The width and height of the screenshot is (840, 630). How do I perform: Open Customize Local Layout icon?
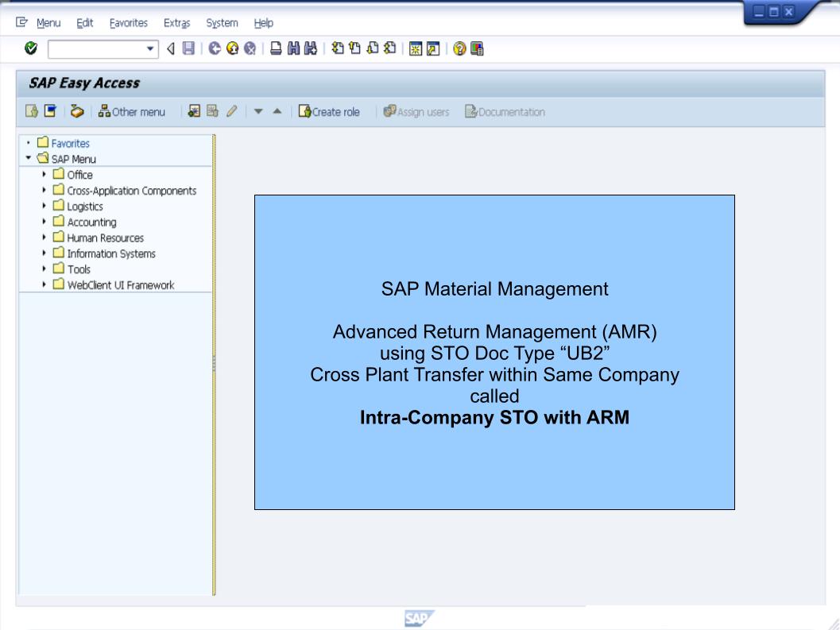coord(477,48)
